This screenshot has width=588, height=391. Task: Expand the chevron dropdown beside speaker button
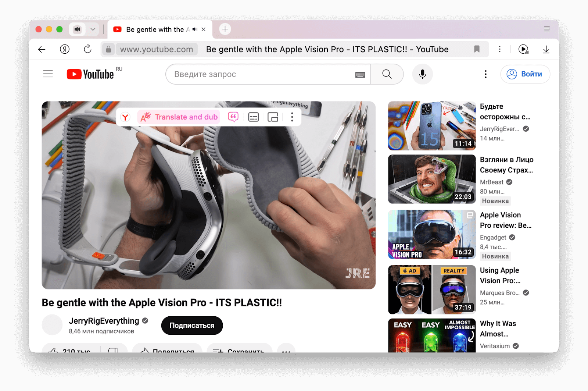pyautogui.click(x=93, y=29)
